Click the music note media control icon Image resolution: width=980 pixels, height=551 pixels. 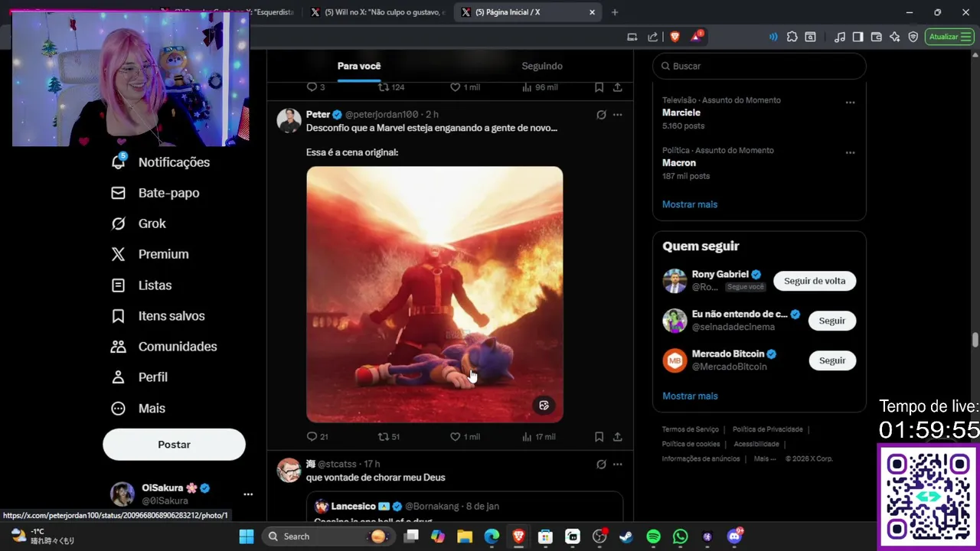[839, 37]
